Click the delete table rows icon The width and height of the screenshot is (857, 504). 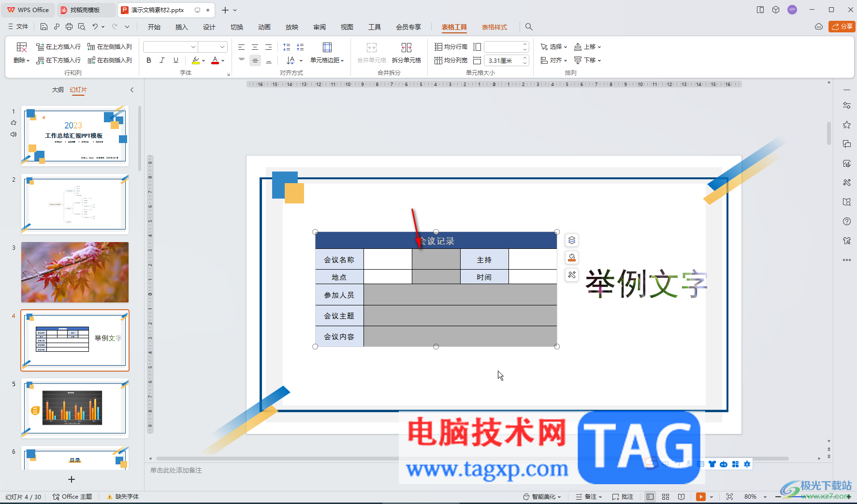(22, 47)
